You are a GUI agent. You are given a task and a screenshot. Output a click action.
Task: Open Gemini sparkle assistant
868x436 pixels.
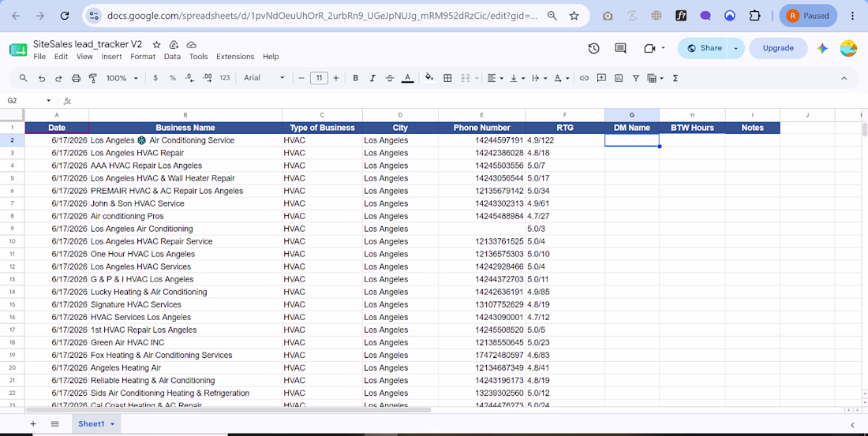point(822,48)
